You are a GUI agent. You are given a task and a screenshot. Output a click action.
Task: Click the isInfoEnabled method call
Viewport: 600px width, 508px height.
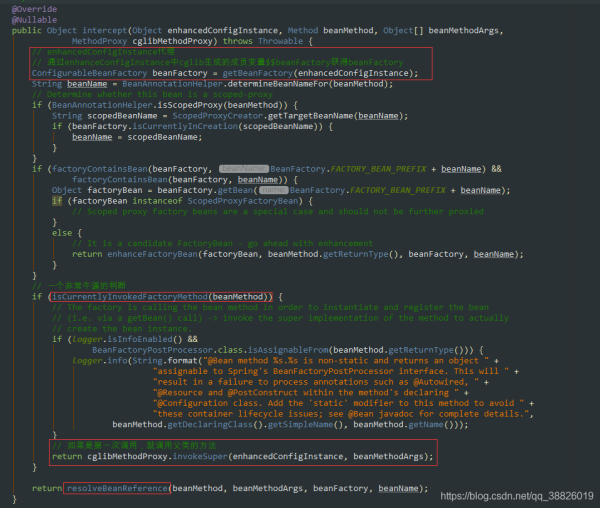point(140,339)
